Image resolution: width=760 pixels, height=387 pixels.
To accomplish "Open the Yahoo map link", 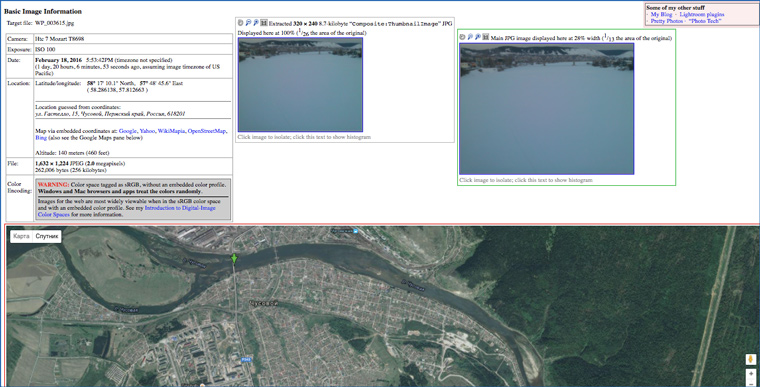I will pos(147,131).
